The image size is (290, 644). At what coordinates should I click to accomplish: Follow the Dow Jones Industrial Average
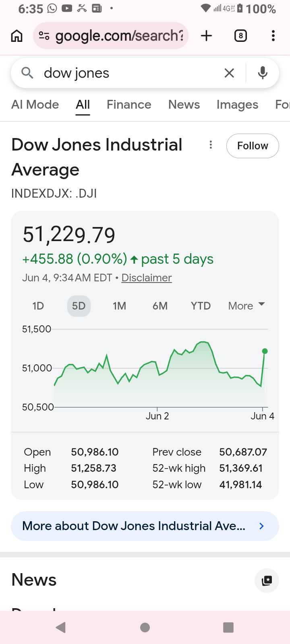point(253,146)
